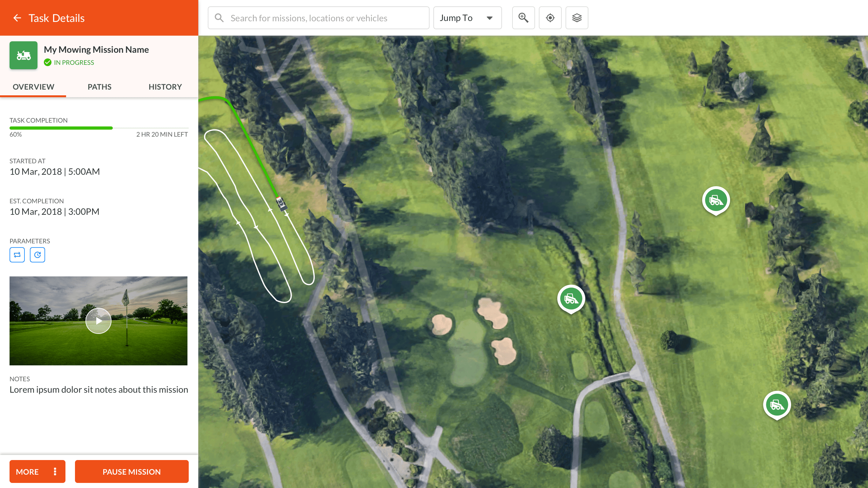Center map using the locate target icon

click(x=550, y=18)
